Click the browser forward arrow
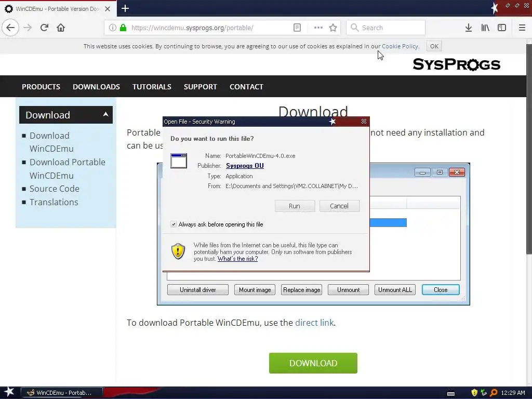Screen dimensions: 532x399 [x=28, y=28]
